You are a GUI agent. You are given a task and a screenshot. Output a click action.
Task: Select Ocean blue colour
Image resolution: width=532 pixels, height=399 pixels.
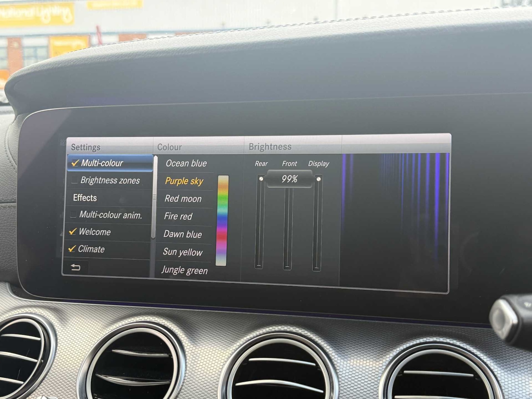pyautogui.click(x=186, y=164)
